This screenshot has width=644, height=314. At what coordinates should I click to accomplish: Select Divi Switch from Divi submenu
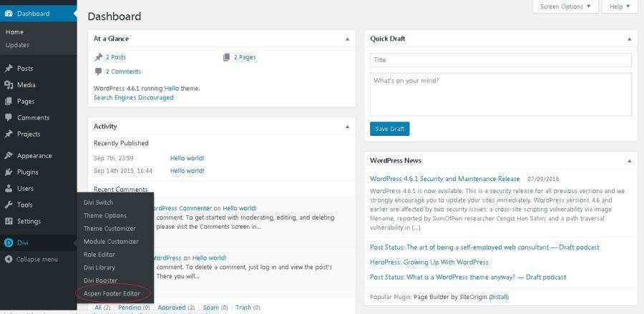coord(98,202)
